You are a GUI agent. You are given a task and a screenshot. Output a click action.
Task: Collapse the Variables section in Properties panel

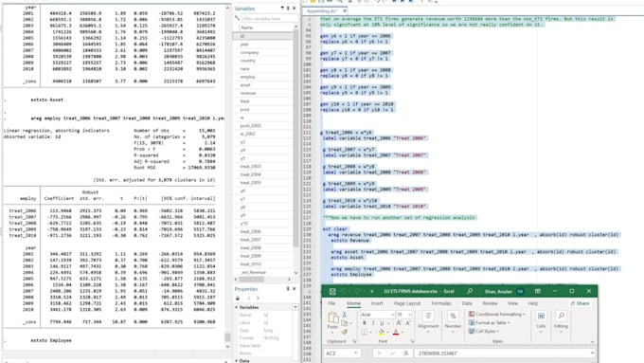coord(237,307)
